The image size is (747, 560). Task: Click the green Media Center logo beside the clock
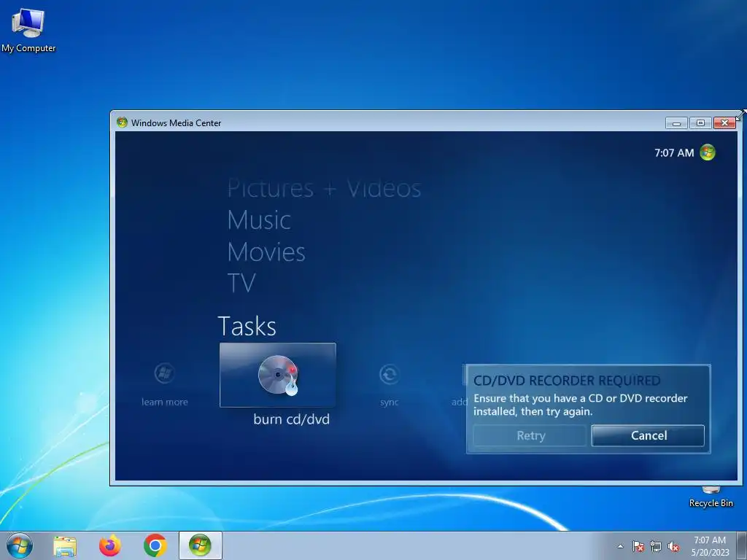click(x=708, y=152)
